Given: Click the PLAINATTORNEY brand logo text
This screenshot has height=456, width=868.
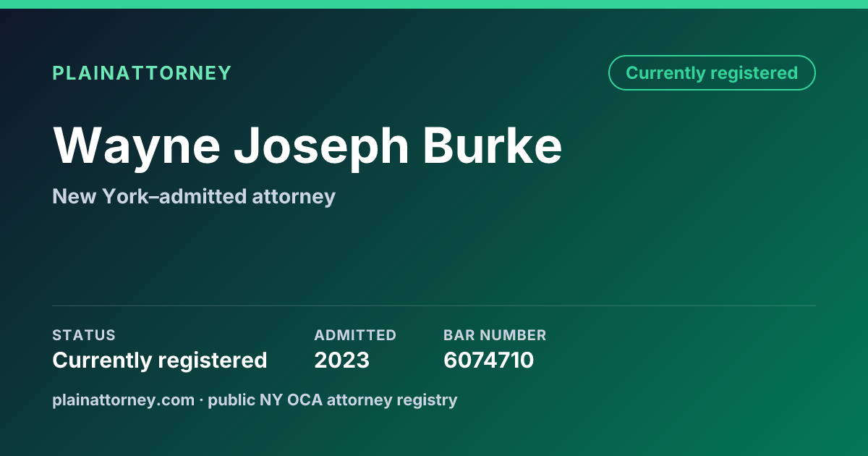Looking at the screenshot, I should [x=142, y=73].
